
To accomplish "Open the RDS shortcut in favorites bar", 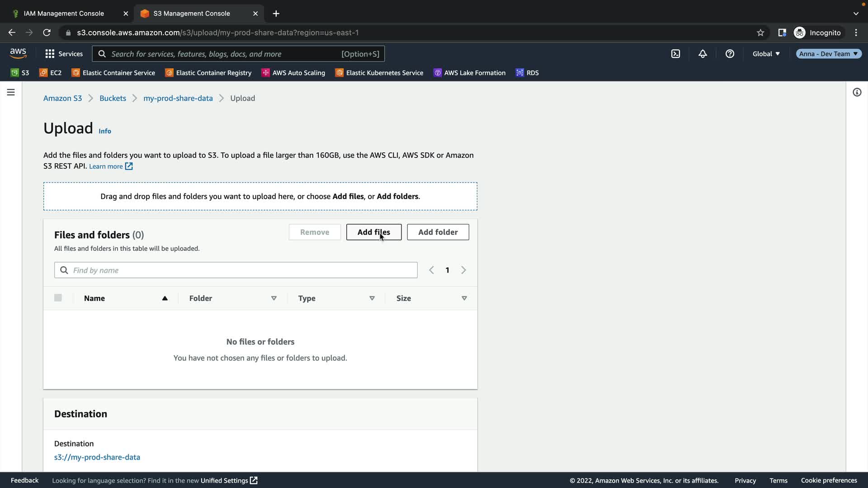I will point(527,73).
